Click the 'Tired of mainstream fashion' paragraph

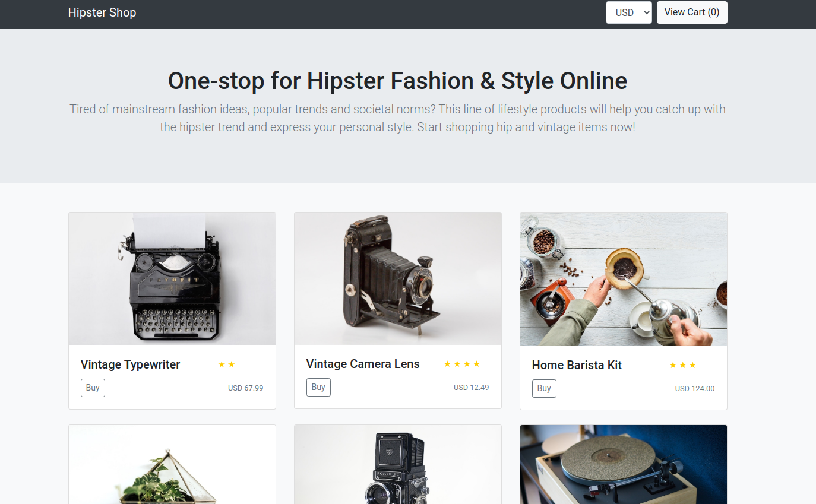point(398,118)
